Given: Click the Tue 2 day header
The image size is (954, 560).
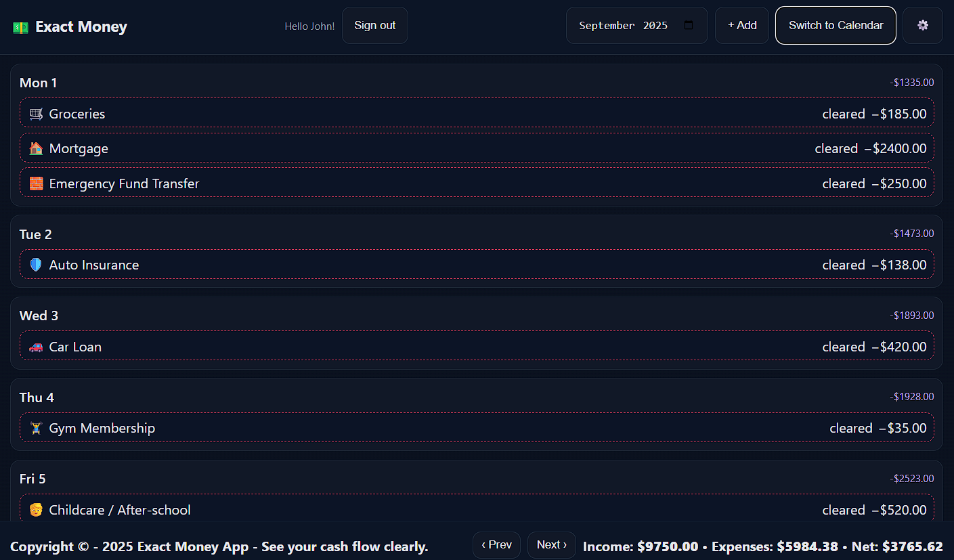Looking at the screenshot, I should point(36,234).
